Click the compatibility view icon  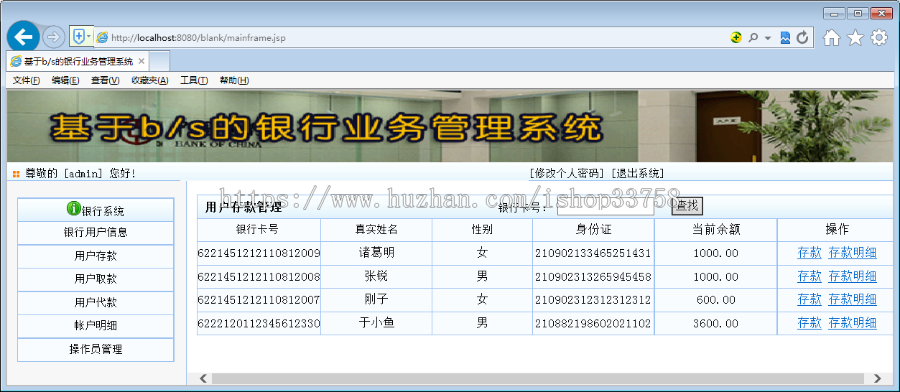click(786, 38)
